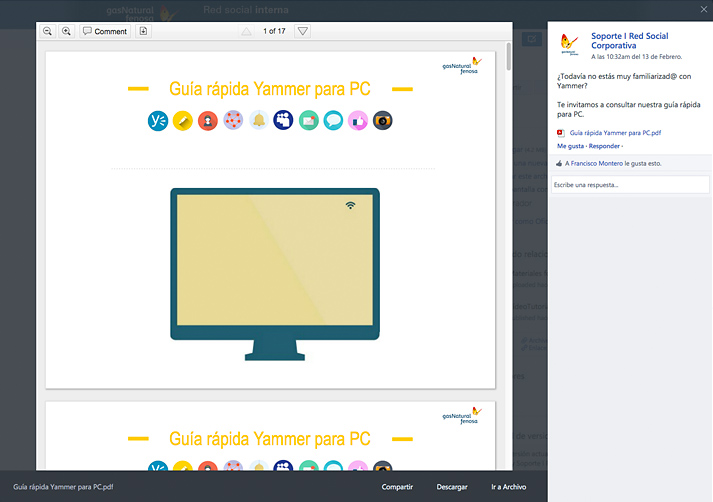Open Soporte I Red Social Corporativa profile
This screenshot has width=713, height=502.
[x=629, y=40]
